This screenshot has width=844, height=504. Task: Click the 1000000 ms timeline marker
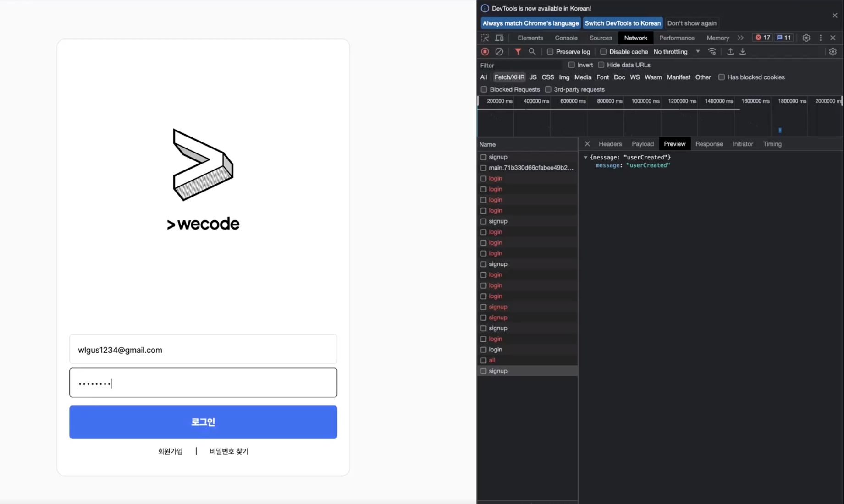(x=645, y=101)
